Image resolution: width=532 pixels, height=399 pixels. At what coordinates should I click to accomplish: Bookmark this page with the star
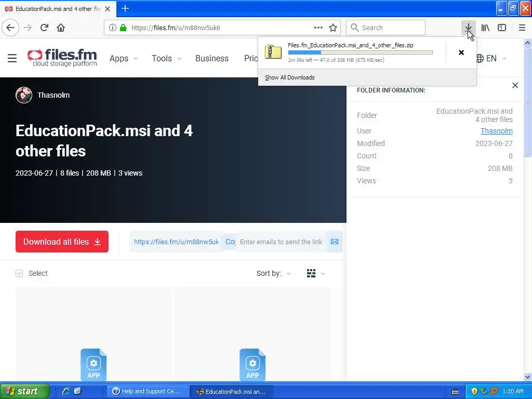(x=333, y=28)
